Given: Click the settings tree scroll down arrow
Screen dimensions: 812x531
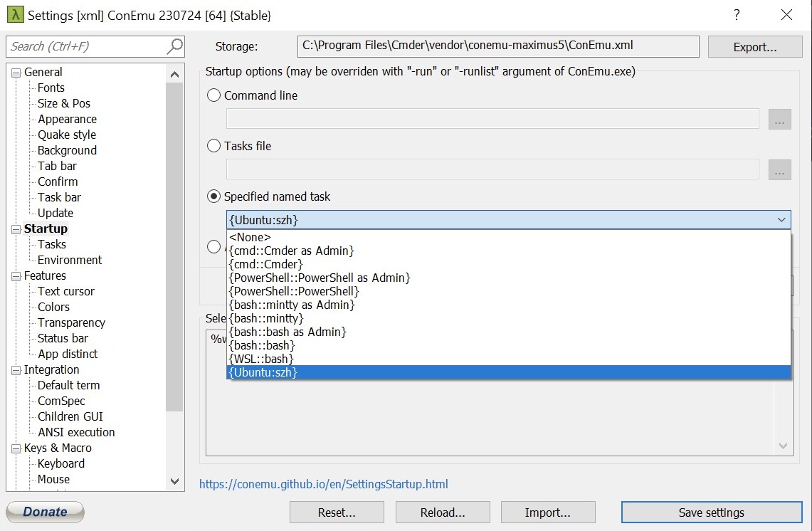Looking at the screenshot, I should click(174, 481).
